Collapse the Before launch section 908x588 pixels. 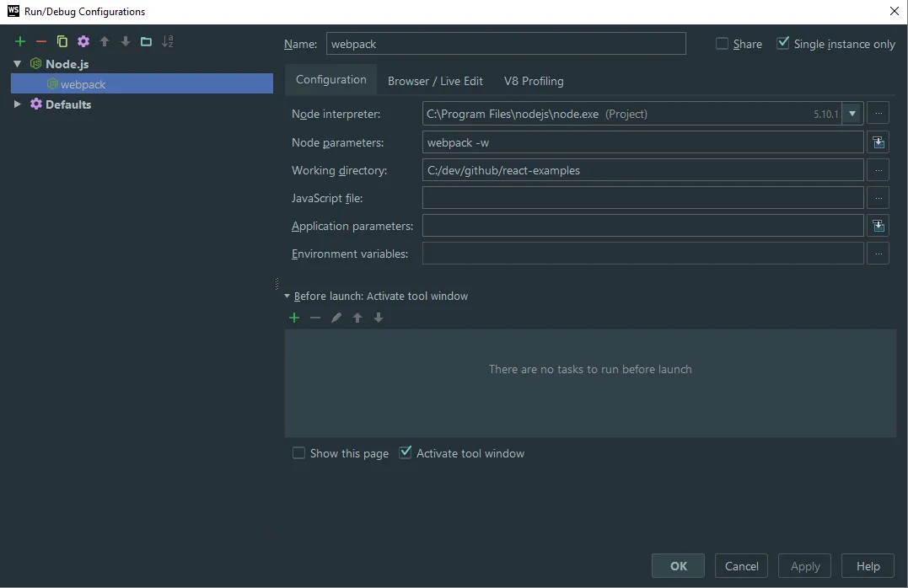click(287, 297)
